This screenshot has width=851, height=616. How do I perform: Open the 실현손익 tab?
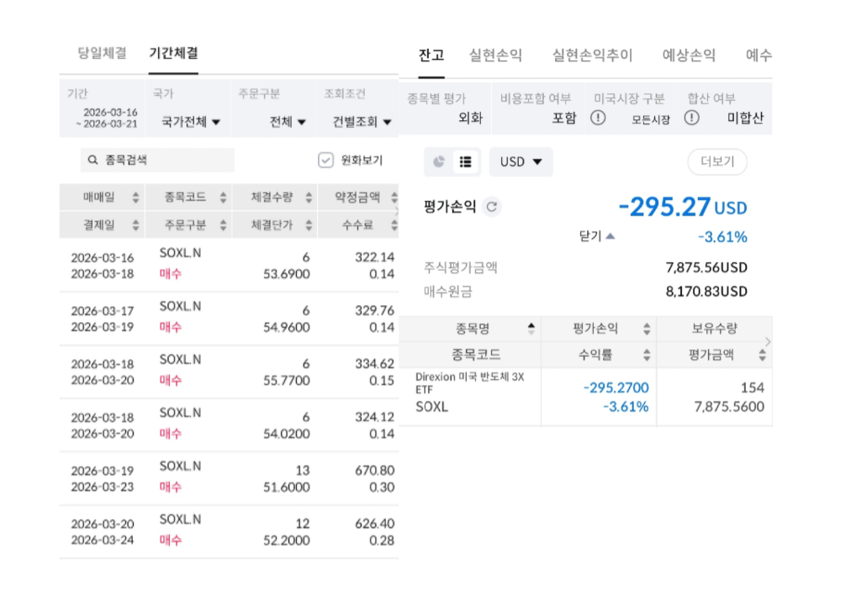495,55
